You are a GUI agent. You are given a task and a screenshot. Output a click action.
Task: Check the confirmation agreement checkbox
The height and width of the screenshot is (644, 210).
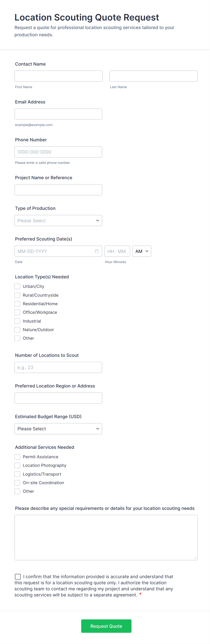18,577
